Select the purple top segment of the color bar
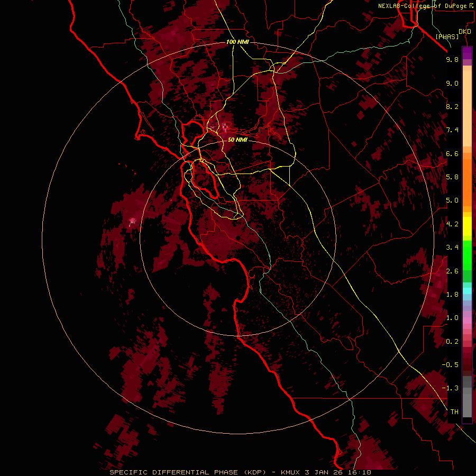The width and height of the screenshot is (476, 476). (x=467, y=53)
